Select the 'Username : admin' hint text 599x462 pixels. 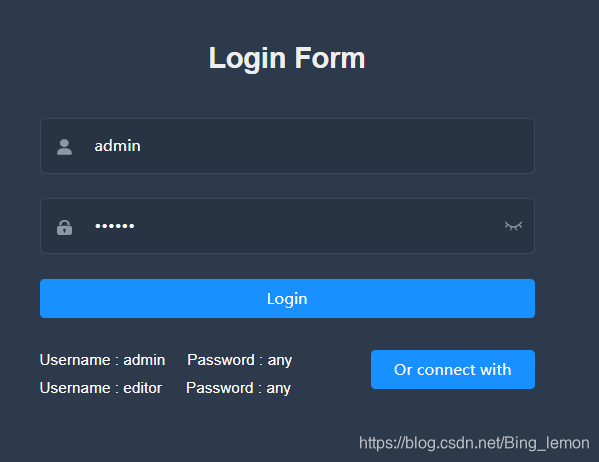click(x=102, y=360)
